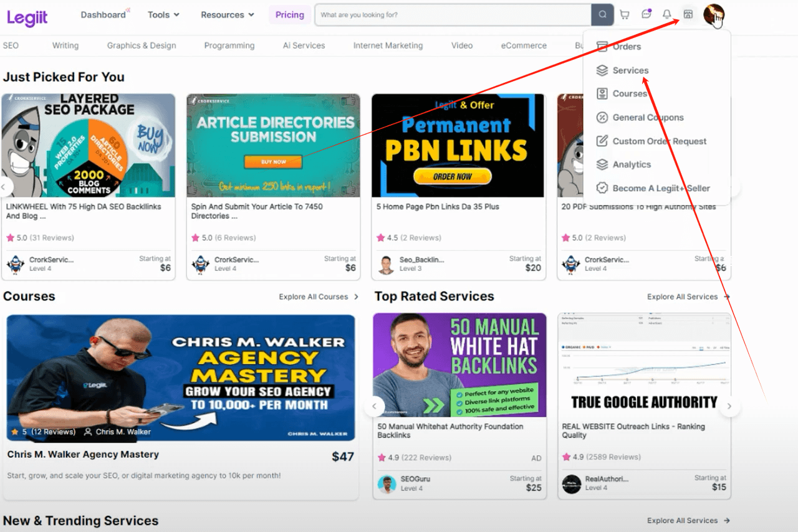Click the search magnifier button
798x532 pixels.
click(602, 15)
